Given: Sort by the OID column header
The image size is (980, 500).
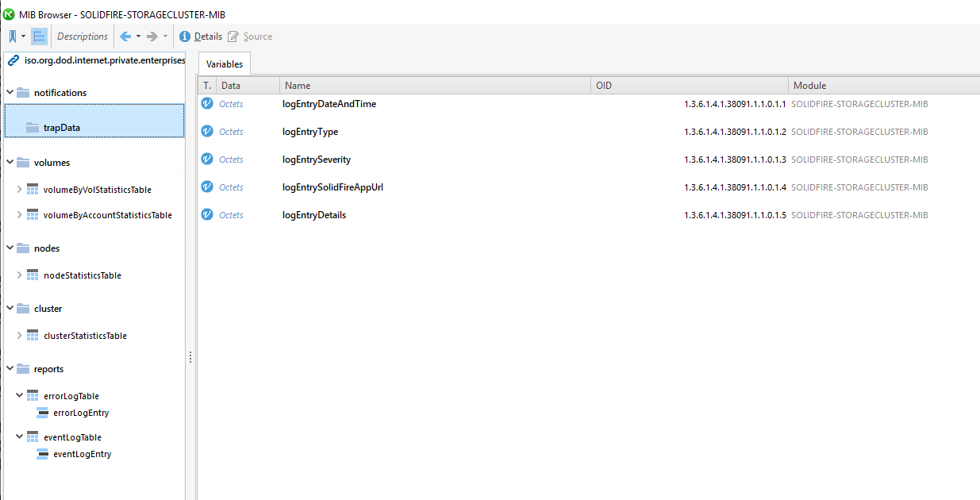Looking at the screenshot, I should [x=690, y=85].
